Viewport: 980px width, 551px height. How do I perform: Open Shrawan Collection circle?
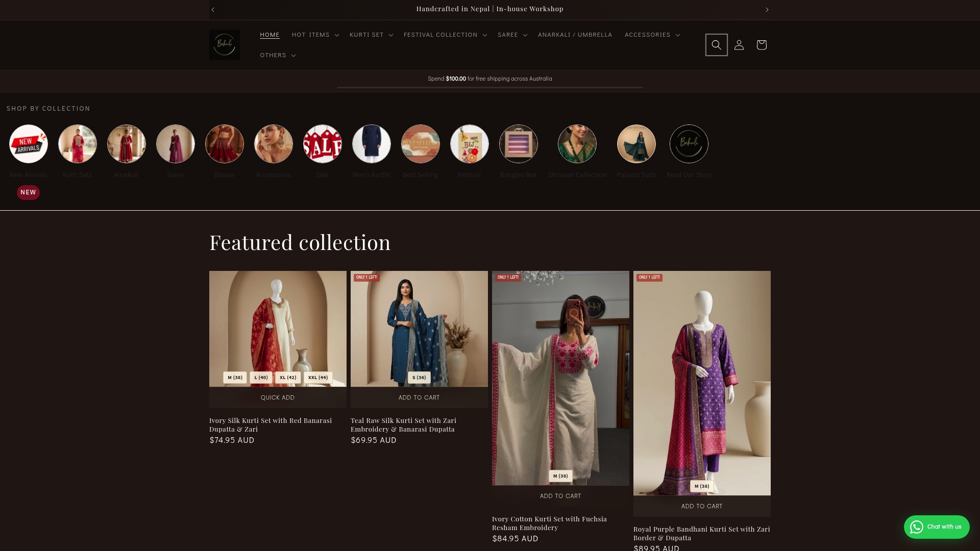[577, 144]
